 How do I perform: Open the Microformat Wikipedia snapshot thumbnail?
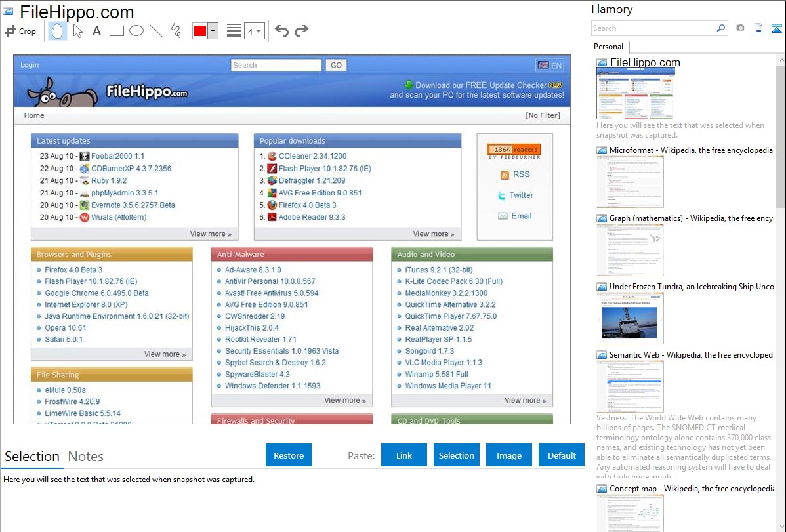click(x=630, y=182)
